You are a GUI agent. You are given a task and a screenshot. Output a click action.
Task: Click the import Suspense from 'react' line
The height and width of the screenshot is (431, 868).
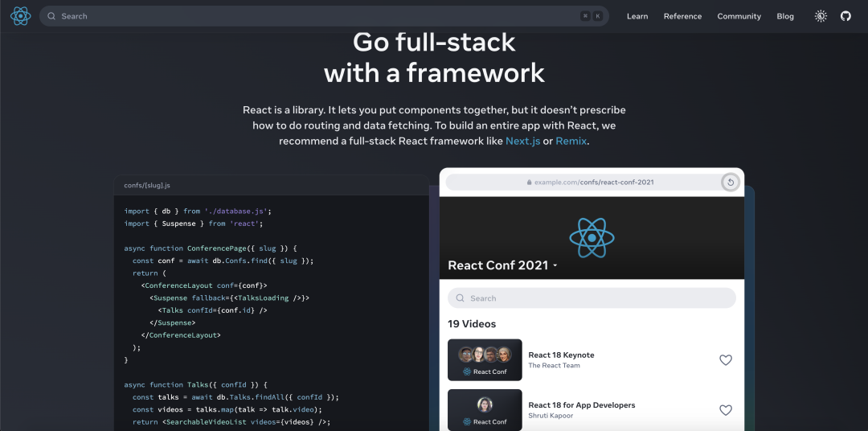(193, 224)
